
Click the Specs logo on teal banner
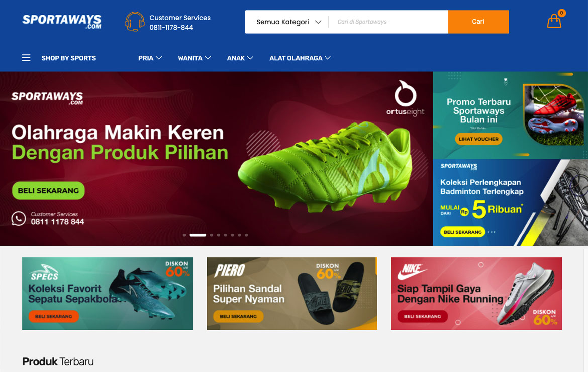coord(45,273)
